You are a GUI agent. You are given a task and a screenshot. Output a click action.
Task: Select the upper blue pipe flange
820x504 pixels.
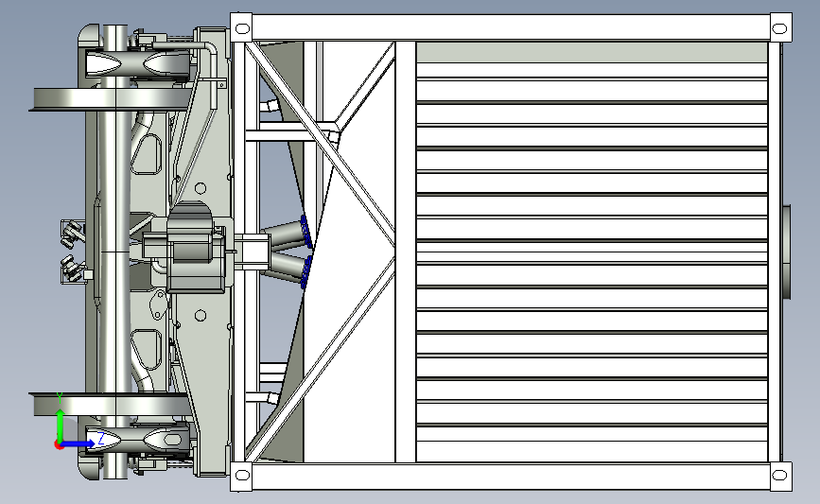click(x=307, y=232)
